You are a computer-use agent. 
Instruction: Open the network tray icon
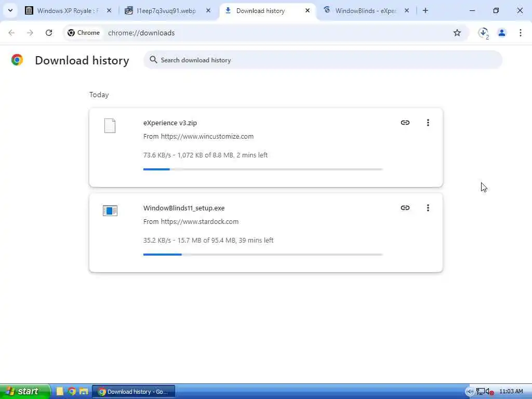480,392
